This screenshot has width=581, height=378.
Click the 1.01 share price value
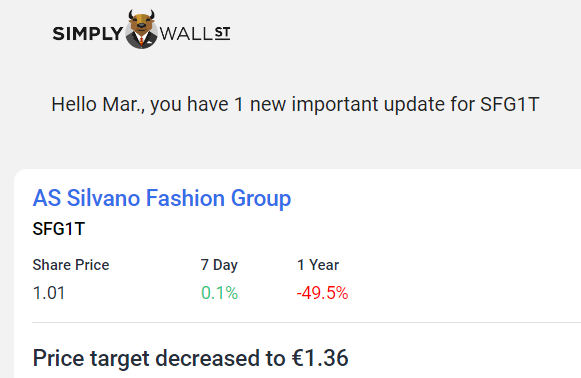(x=49, y=293)
